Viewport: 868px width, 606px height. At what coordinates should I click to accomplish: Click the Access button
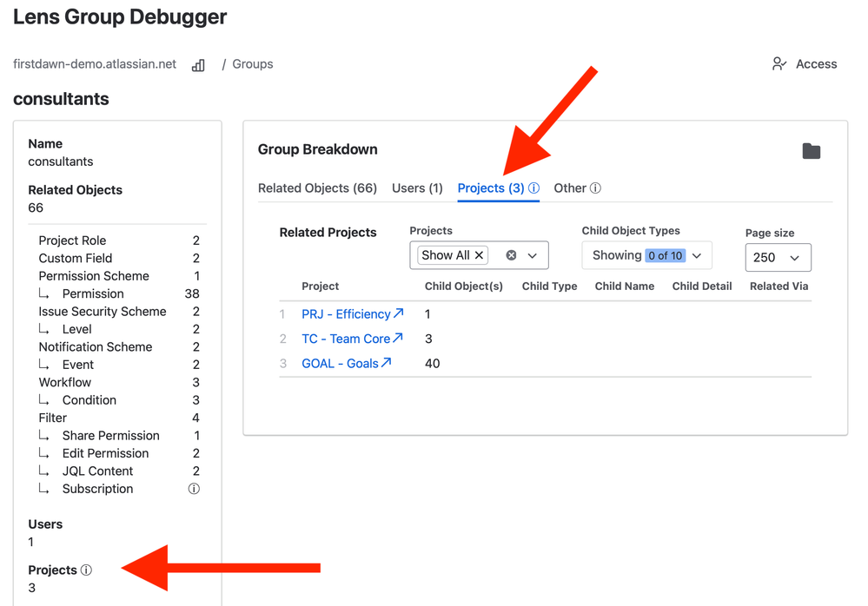[x=805, y=64]
